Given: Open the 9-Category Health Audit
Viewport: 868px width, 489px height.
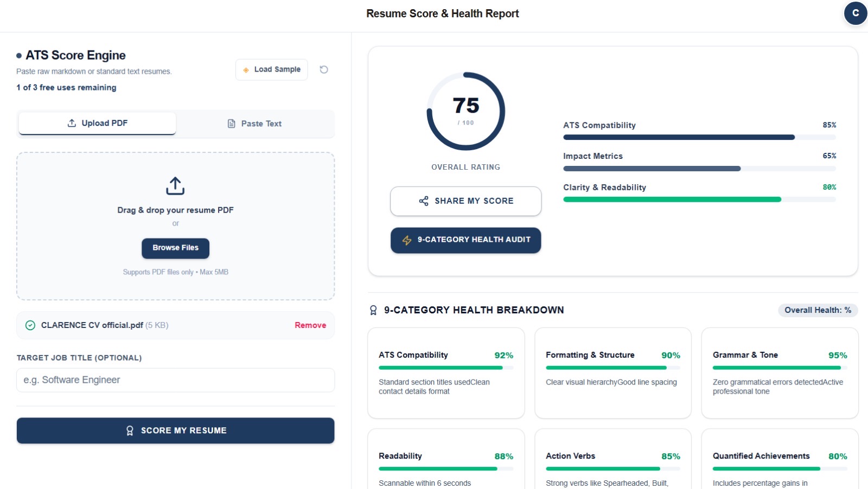Looking at the screenshot, I should (x=466, y=240).
